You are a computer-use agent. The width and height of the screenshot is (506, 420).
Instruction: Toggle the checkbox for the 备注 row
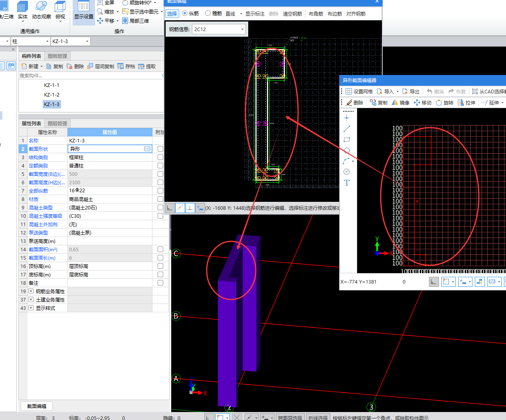point(160,283)
